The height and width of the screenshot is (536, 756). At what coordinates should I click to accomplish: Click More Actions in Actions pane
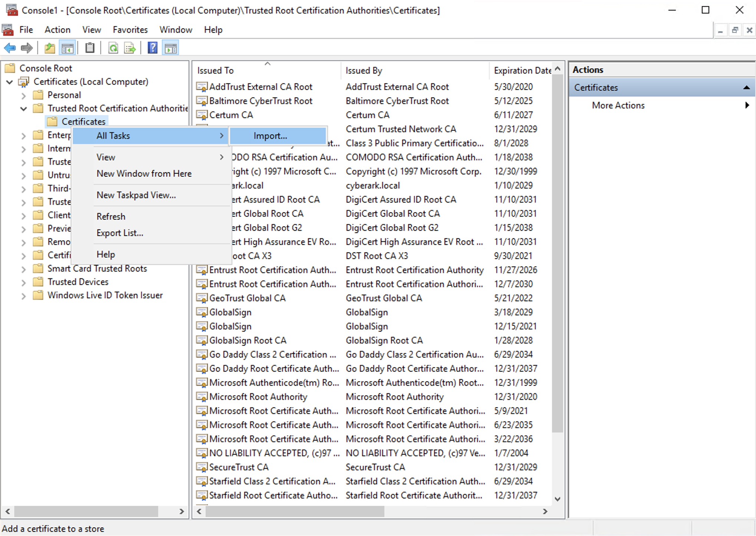click(618, 105)
